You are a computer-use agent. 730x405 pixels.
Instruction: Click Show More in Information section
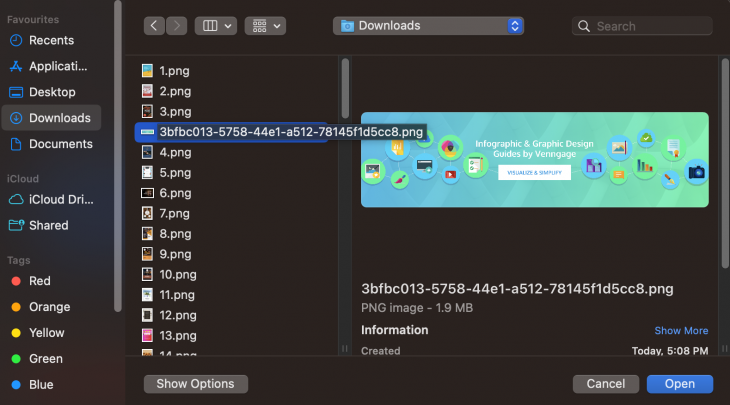(681, 331)
